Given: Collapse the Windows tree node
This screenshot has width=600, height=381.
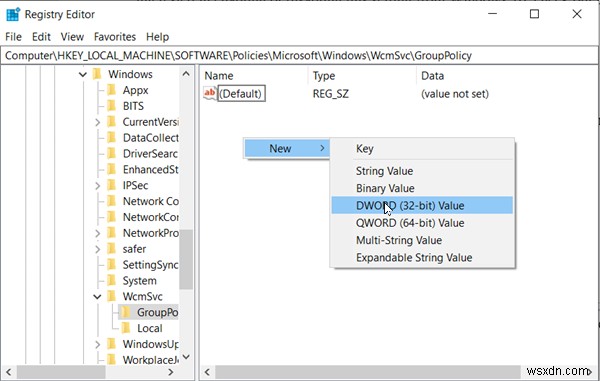Looking at the screenshot, I should pos(83,74).
